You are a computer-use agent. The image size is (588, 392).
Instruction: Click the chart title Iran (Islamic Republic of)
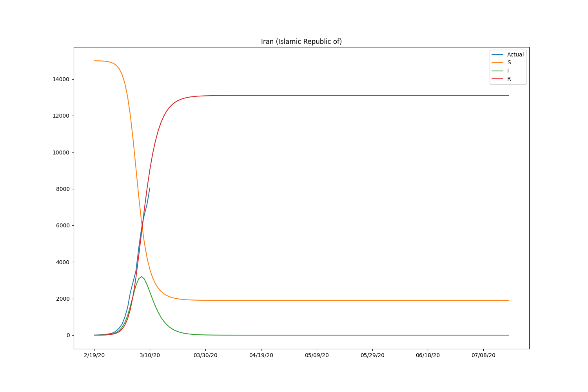coord(301,42)
